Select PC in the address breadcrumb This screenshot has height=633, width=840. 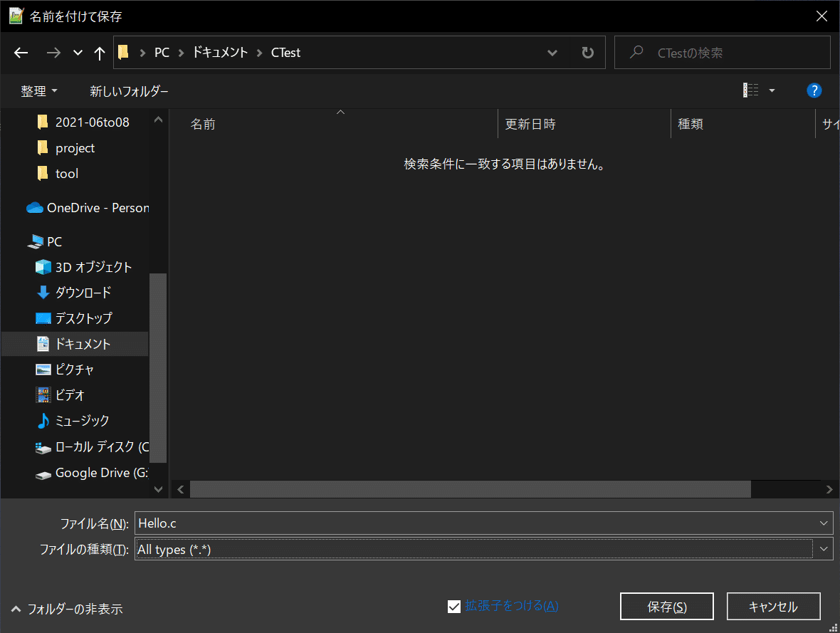162,53
